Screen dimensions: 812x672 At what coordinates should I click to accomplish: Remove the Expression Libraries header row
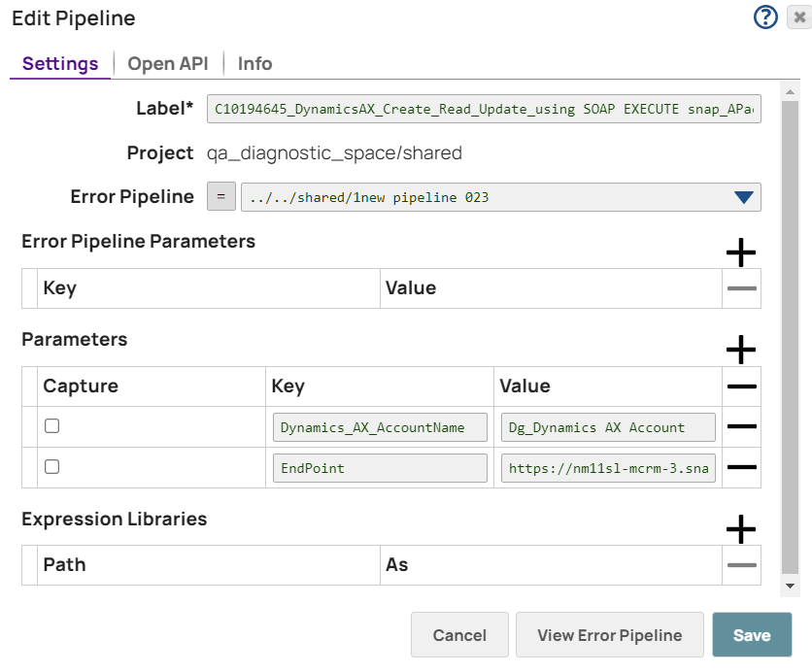pyautogui.click(x=740, y=564)
